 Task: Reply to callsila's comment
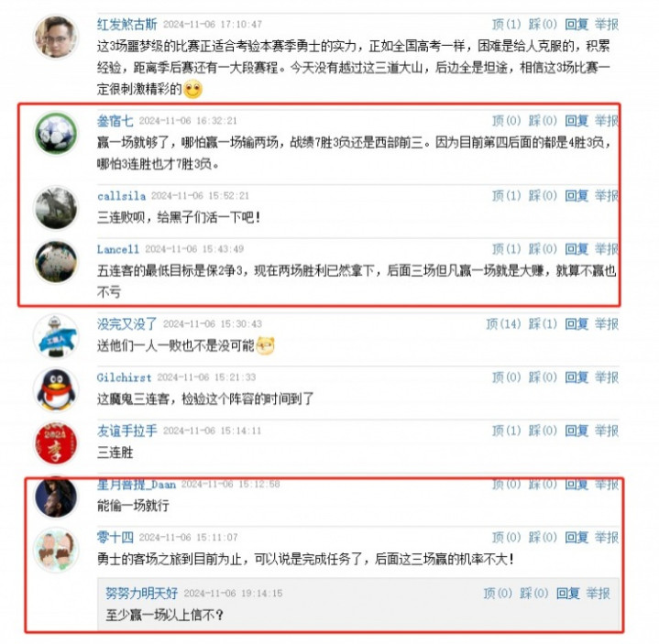click(x=577, y=196)
